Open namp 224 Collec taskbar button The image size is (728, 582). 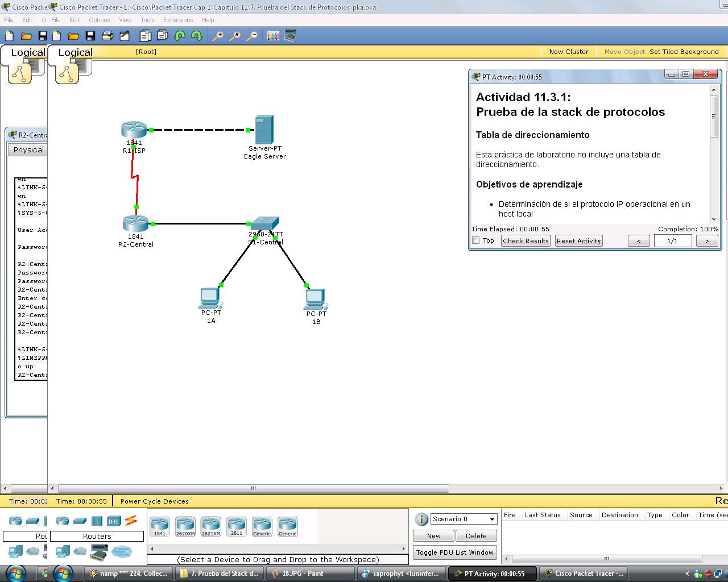coord(129,573)
